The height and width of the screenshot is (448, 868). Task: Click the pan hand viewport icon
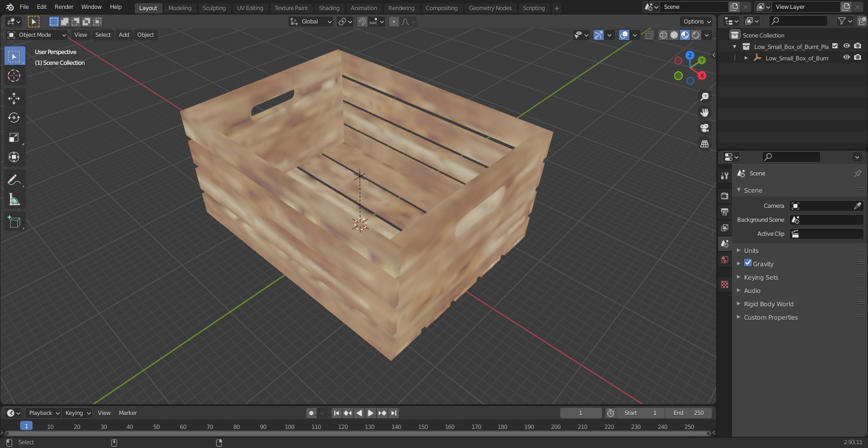coord(704,112)
